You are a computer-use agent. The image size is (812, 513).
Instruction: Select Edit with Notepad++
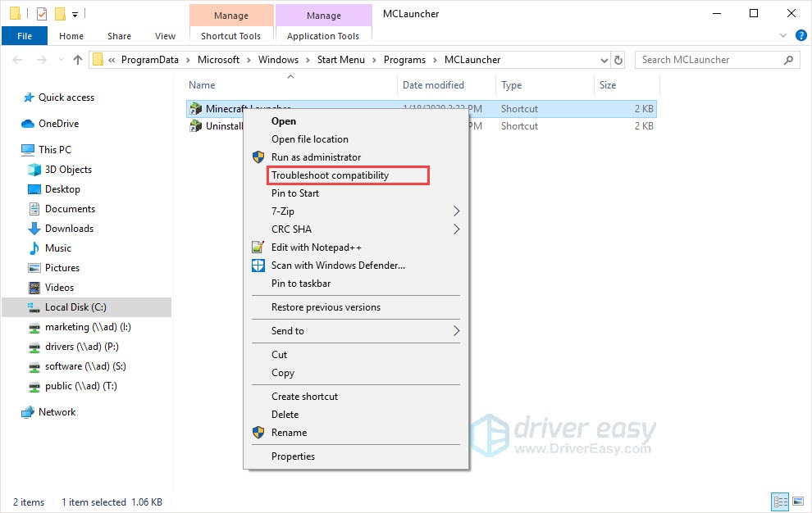pos(318,247)
